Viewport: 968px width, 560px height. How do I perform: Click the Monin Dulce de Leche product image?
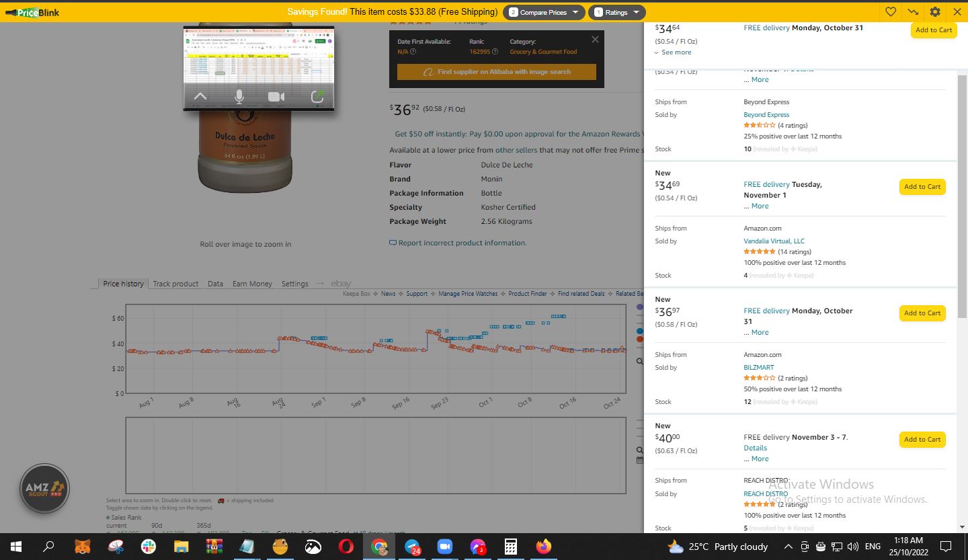pyautogui.click(x=245, y=151)
